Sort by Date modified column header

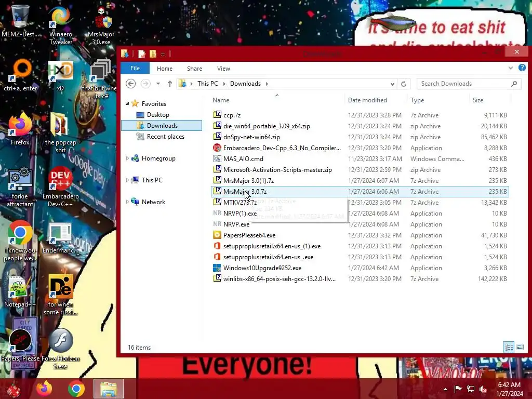(x=376, y=100)
